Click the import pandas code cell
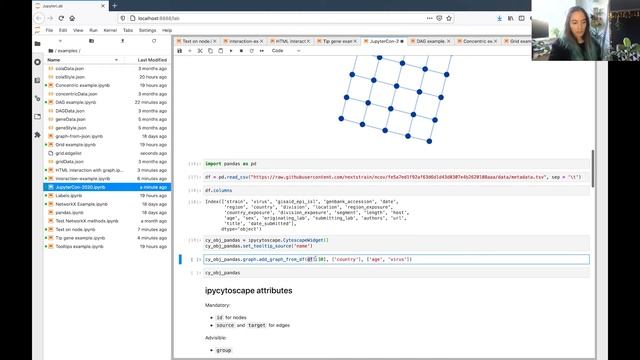Image resolution: width=640 pixels, height=360 pixels. click(x=396, y=164)
